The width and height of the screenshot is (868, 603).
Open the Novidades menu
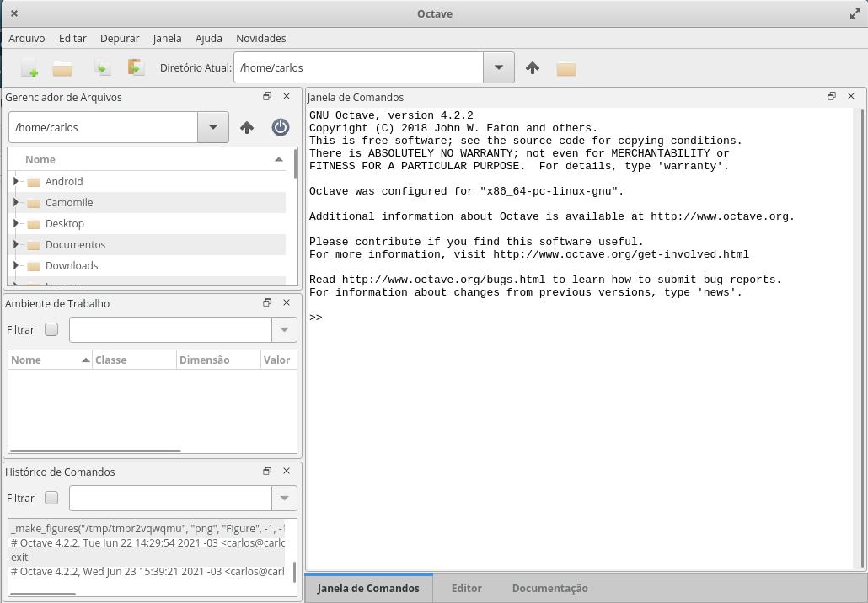tap(260, 38)
